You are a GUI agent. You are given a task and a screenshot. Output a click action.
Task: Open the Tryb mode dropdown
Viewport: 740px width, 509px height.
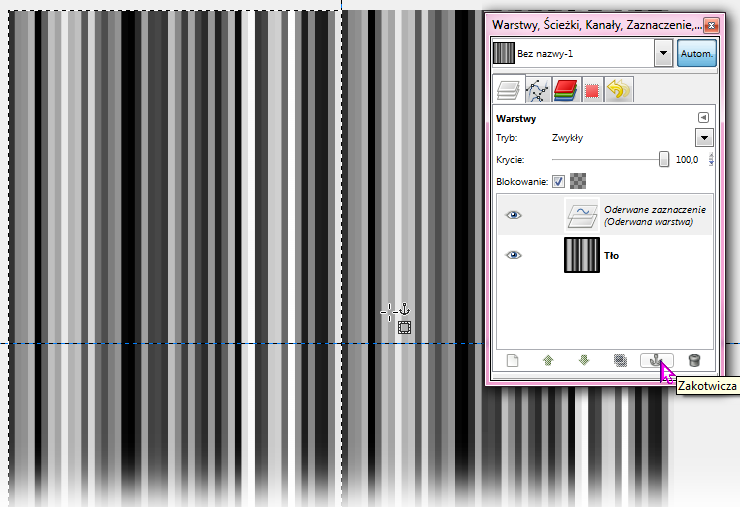point(704,138)
